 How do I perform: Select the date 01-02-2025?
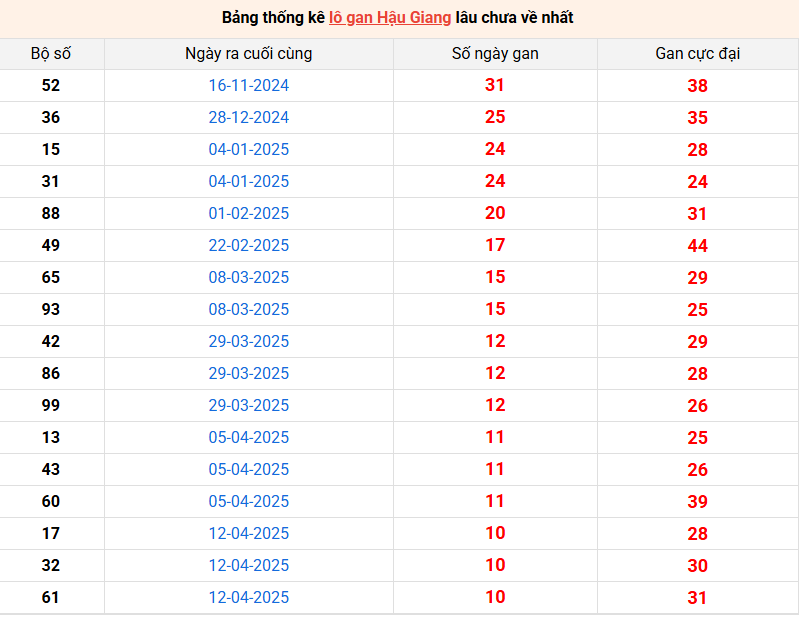(248, 214)
